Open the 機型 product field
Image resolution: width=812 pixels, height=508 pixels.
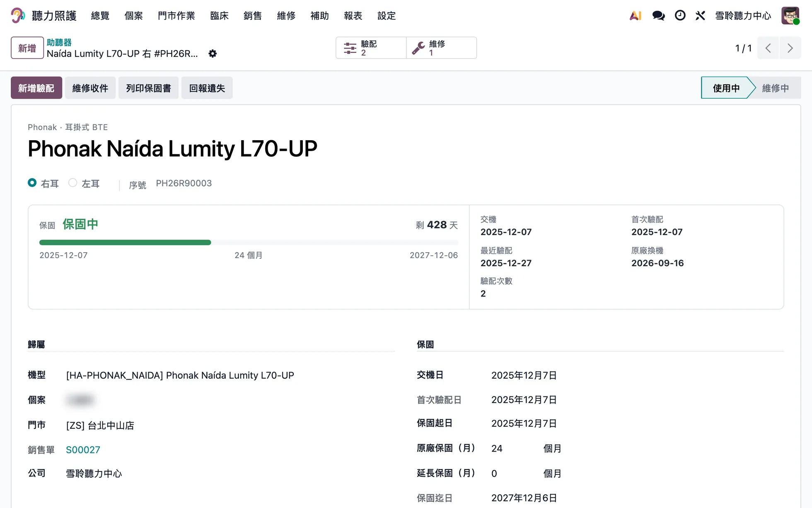click(180, 375)
